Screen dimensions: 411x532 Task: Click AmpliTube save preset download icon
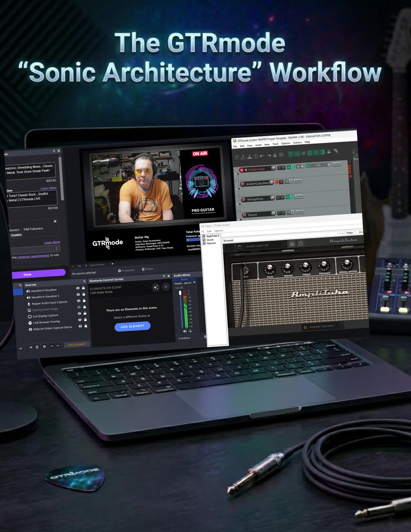click(292, 244)
